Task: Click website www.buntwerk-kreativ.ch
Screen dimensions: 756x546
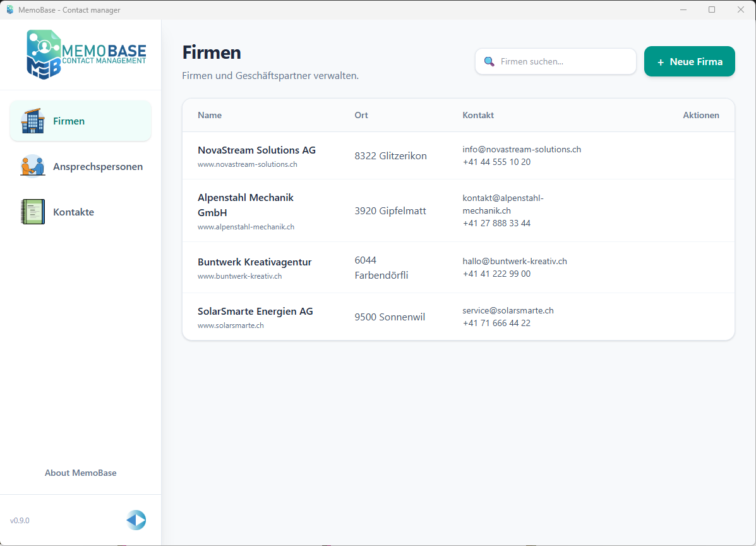Action: click(239, 276)
